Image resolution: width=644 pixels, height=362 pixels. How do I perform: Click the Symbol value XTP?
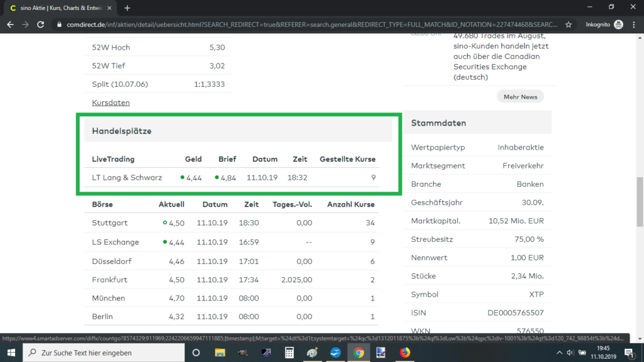[x=536, y=294]
